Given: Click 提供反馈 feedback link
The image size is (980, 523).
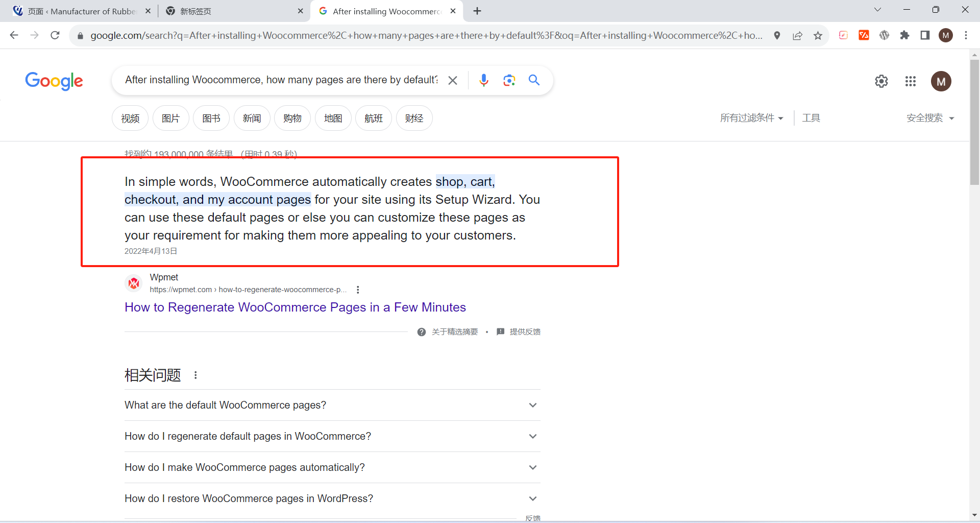Looking at the screenshot, I should click(519, 332).
